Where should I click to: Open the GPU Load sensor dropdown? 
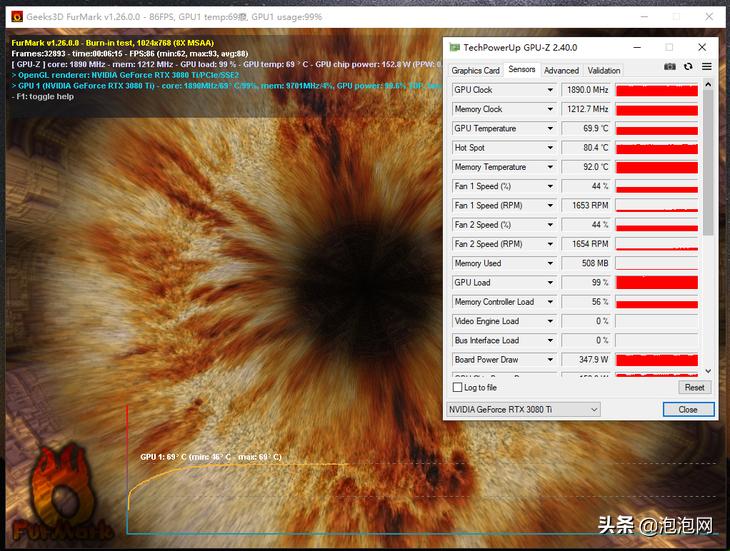(x=550, y=282)
